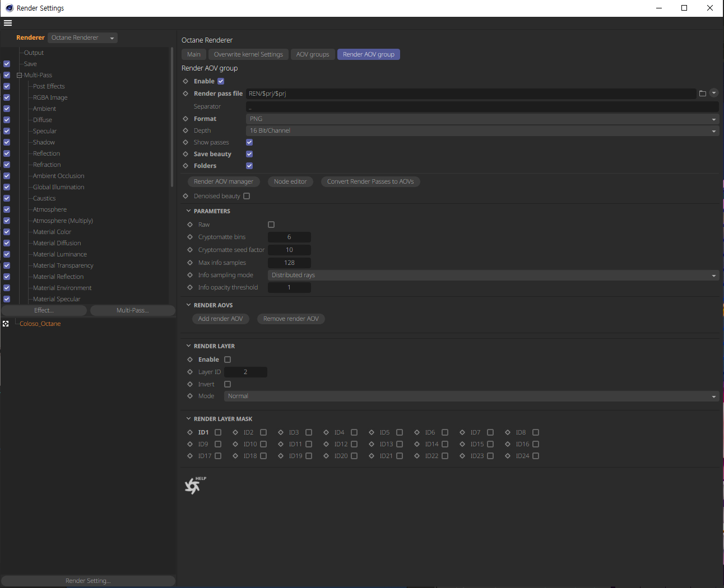Click the Octane help logo icon

point(195,485)
